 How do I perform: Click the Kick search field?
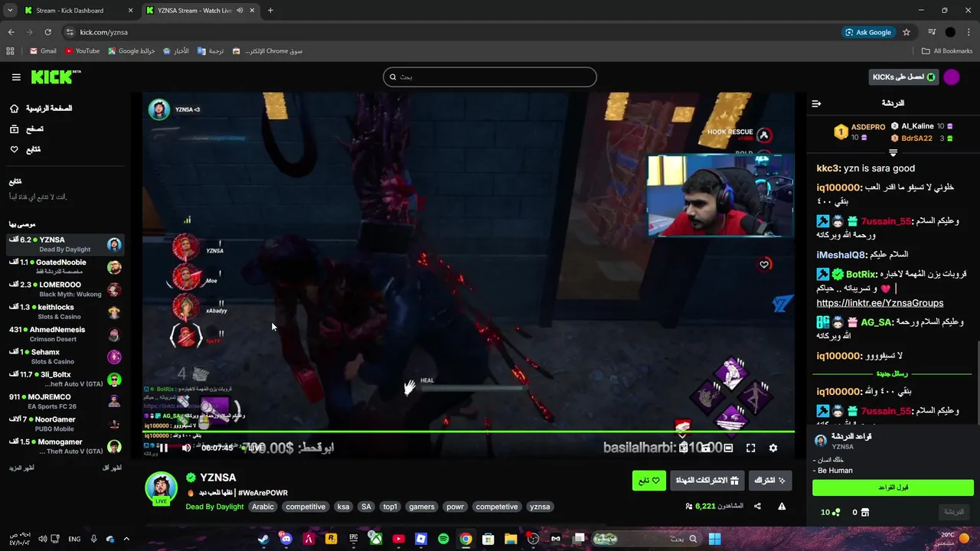490,77
